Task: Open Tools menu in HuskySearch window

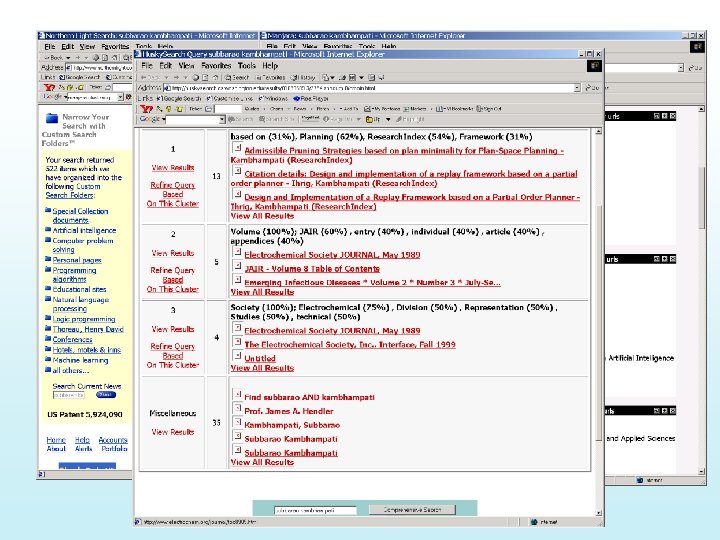Action: 247,66
